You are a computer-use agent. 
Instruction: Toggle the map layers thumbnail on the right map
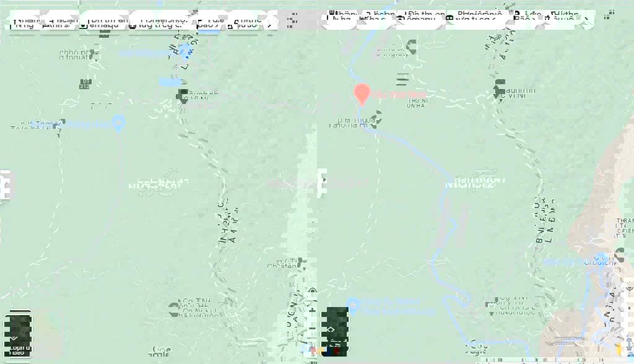click(x=335, y=331)
